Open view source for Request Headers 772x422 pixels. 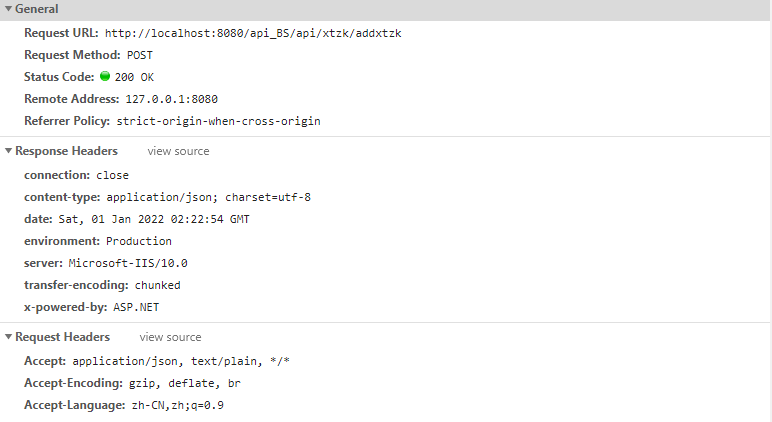170,337
